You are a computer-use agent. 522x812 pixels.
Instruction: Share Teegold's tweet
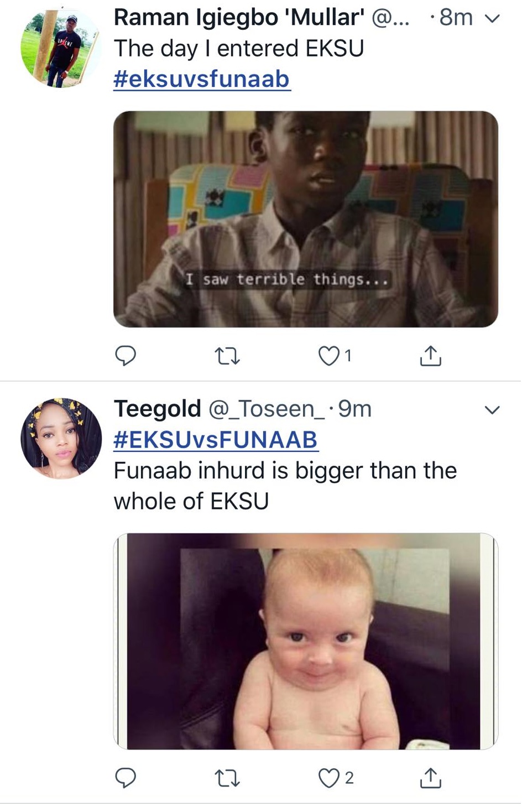click(430, 778)
